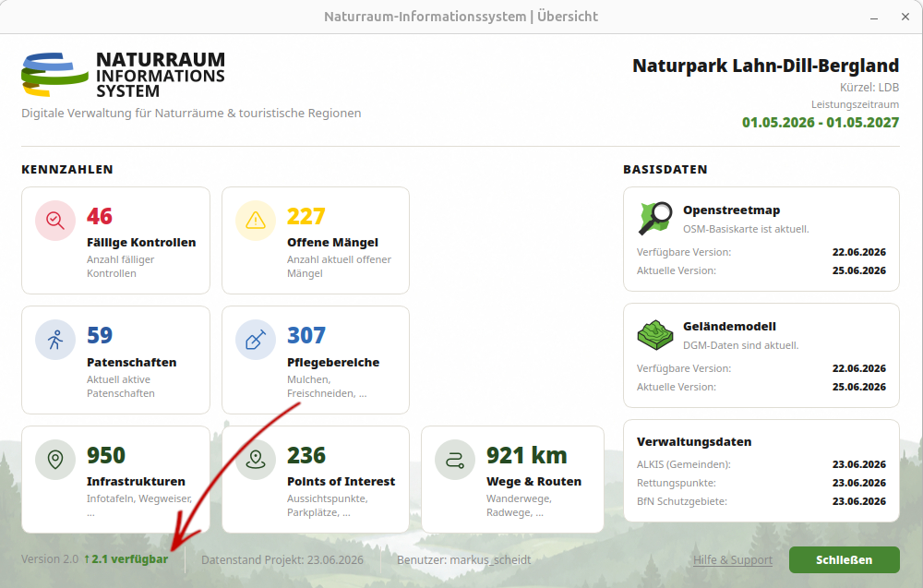
Task: Click the Infrastrukturen location pin icon
Action: (55, 459)
